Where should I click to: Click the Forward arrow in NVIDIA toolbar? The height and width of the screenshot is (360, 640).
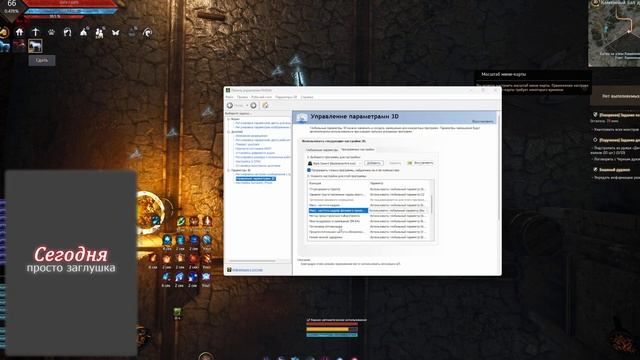pyautogui.click(x=253, y=105)
